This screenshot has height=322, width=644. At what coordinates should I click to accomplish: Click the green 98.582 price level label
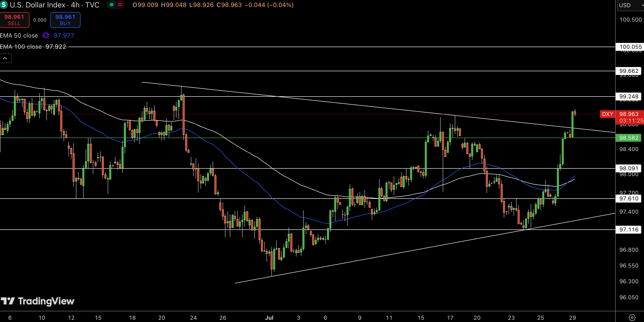coord(628,138)
